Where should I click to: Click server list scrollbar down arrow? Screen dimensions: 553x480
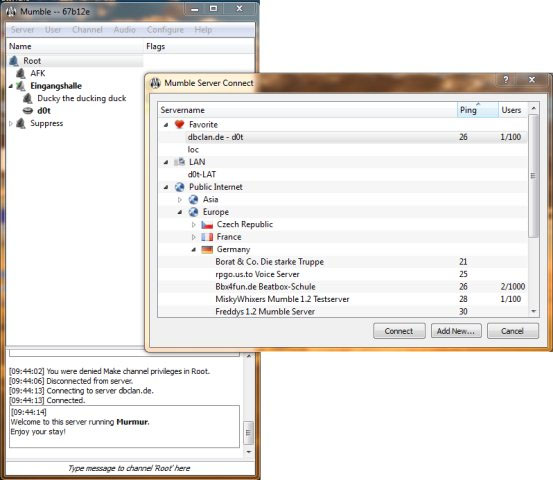(x=534, y=311)
